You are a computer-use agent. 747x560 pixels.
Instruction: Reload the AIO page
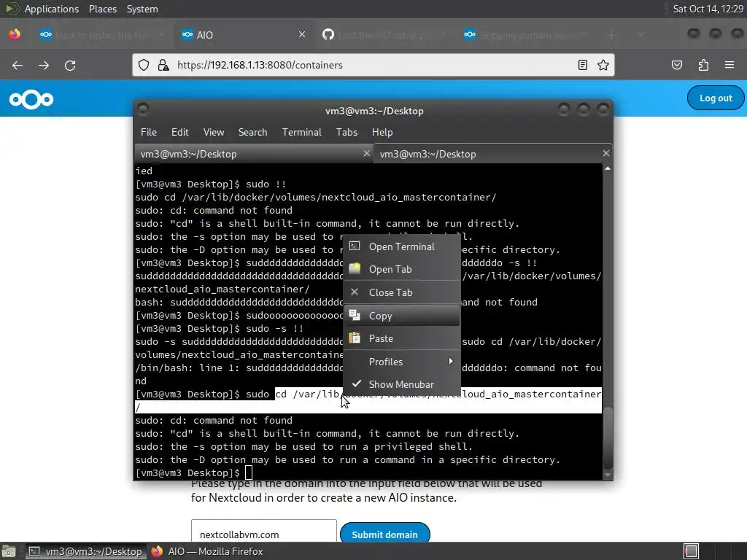coord(70,65)
